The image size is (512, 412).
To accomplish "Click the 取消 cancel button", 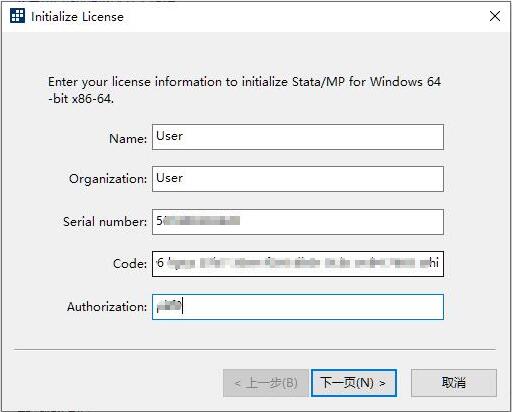I will (454, 383).
